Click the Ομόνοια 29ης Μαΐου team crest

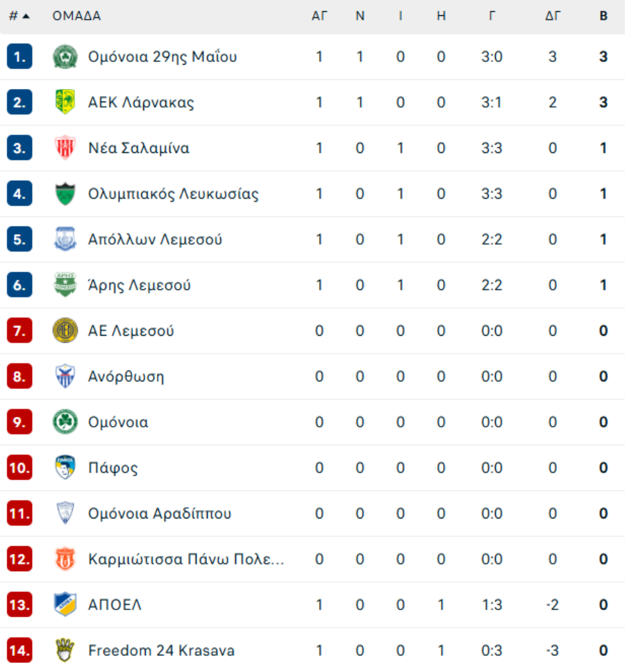point(65,56)
